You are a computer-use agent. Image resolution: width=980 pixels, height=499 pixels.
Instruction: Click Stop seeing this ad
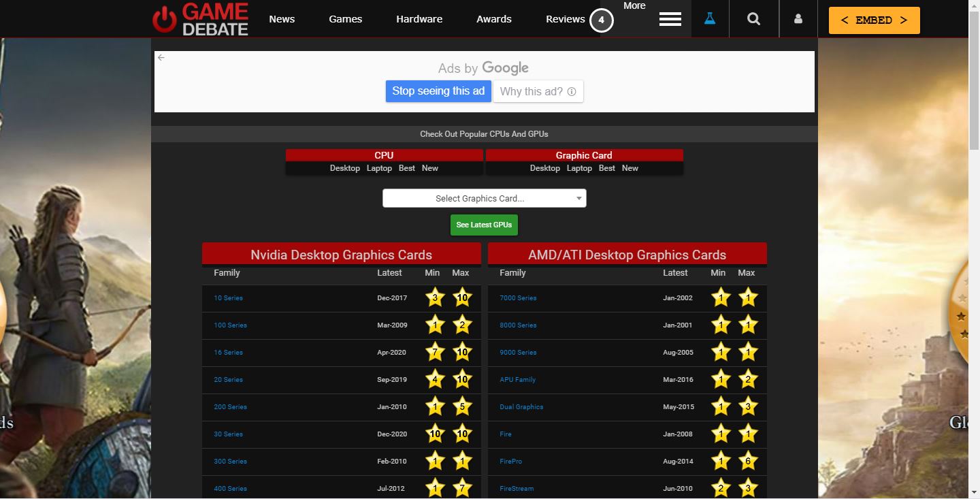pos(438,91)
